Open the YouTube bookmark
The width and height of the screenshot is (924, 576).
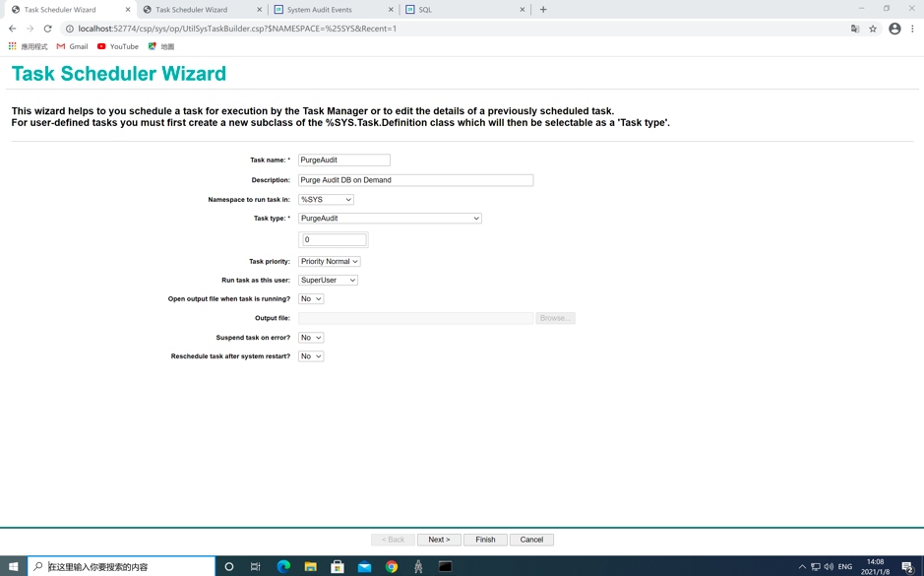pyautogui.click(x=118, y=46)
